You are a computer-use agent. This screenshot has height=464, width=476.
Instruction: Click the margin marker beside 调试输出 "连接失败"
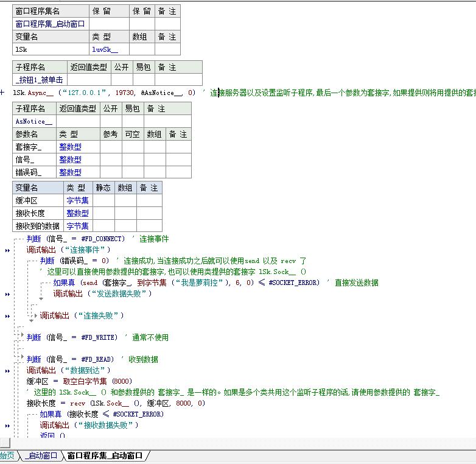[8, 316]
